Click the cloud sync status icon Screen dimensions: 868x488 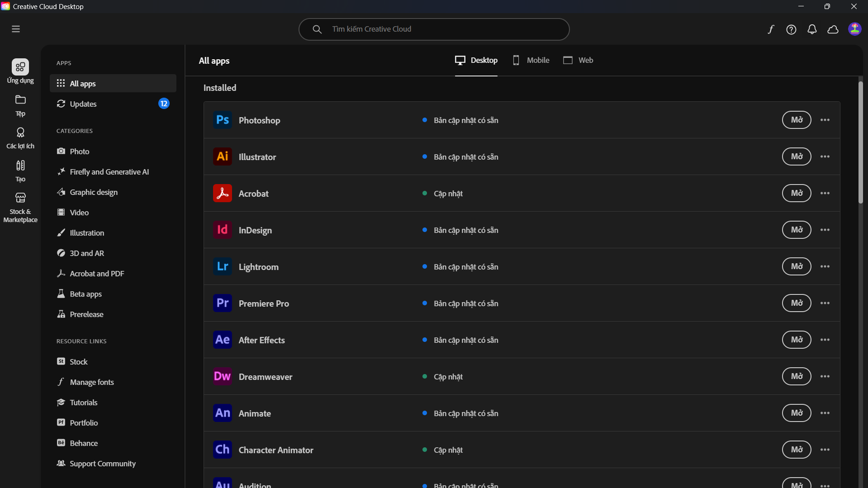click(833, 29)
